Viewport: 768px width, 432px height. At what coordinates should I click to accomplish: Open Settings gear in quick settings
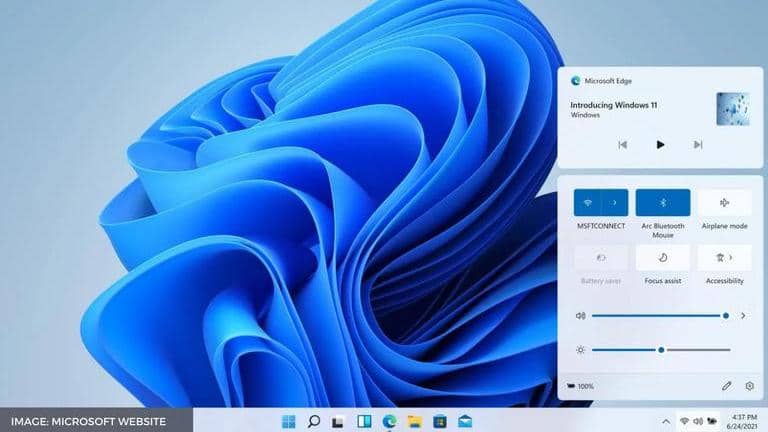pos(749,385)
